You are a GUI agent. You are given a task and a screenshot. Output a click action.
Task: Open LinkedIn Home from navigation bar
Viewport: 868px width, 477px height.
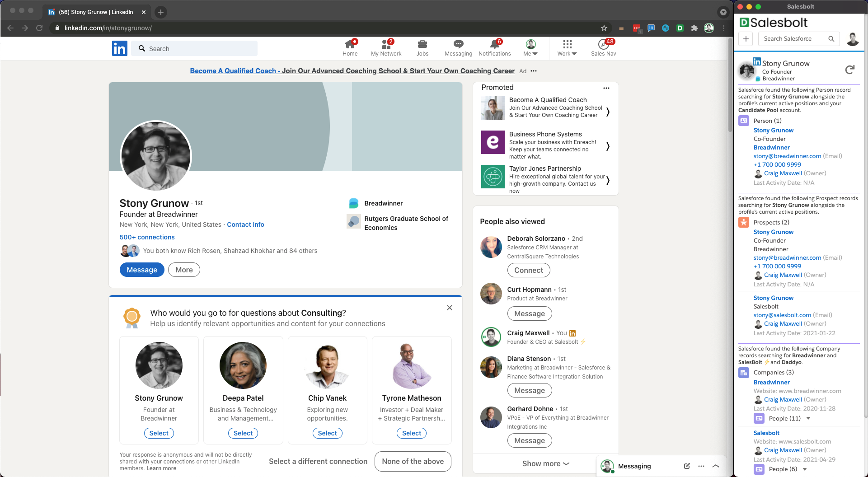[350, 48]
